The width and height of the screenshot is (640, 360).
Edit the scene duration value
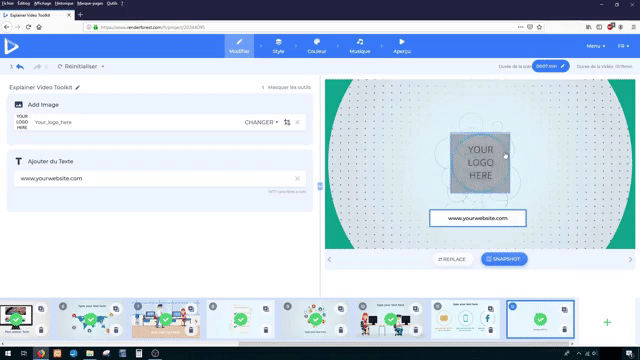(550, 66)
